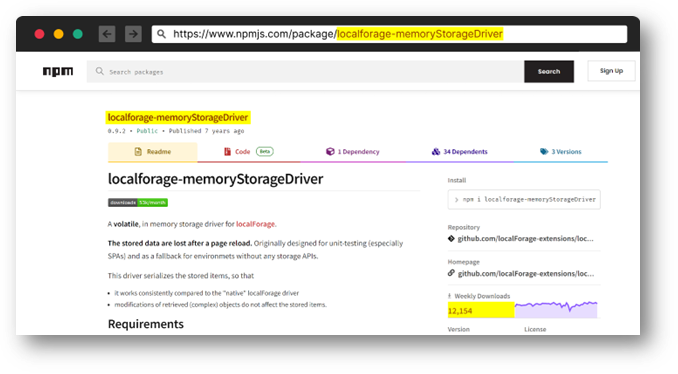This screenshot has width=678, height=374.
Task: Click the Beta badge on Code tab
Action: (x=265, y=151)
